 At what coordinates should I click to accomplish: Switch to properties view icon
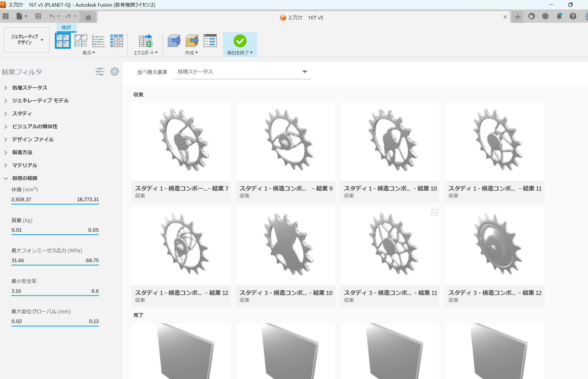[x=80, y=41]
